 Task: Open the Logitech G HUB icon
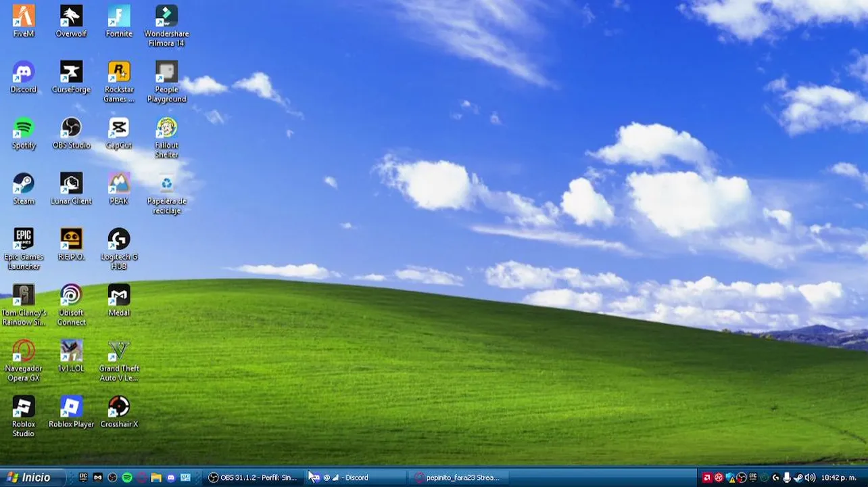[119, 250]
